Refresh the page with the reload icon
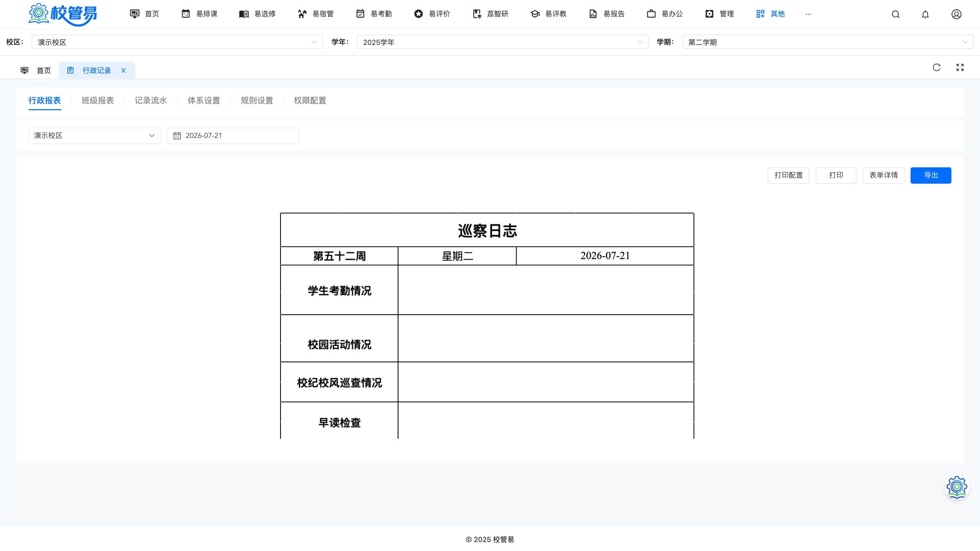This screenshot has width=980, height=551. [937, 67]
